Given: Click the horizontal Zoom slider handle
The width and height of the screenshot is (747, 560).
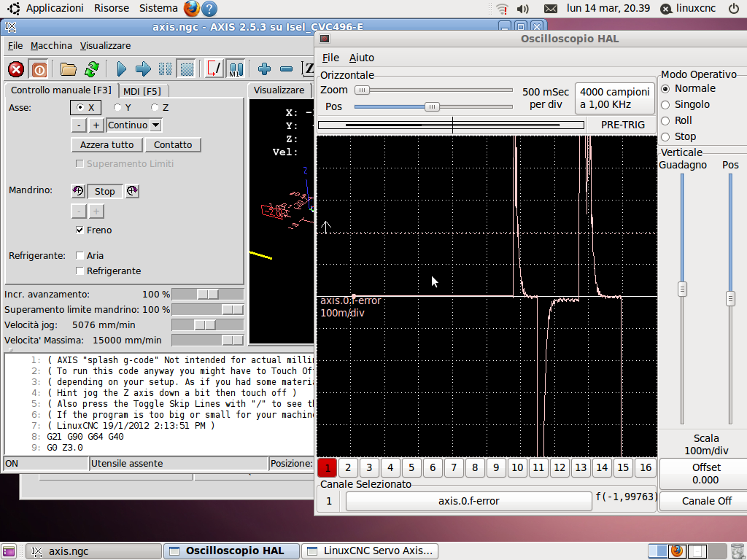Looking at the screenshot, I should click(x=363, y=90).
